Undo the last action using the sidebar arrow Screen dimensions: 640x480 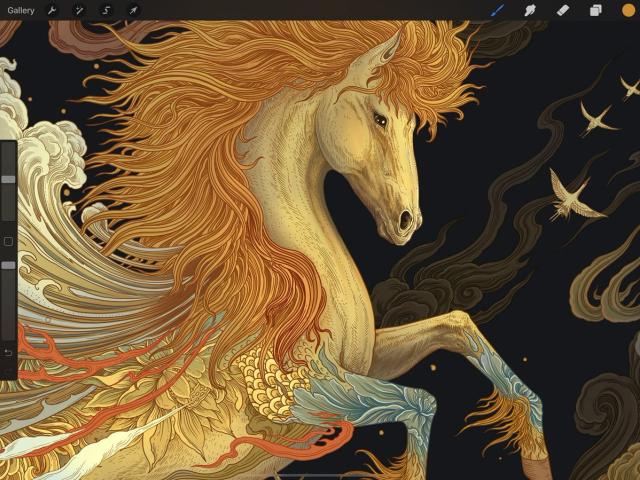pos(8,353)
